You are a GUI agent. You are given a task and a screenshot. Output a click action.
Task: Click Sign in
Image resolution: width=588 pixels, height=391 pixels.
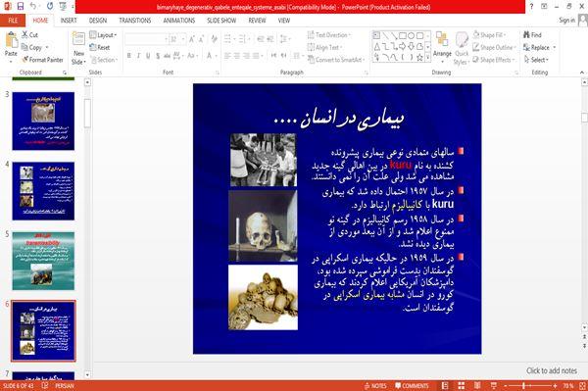pos(566,21)
